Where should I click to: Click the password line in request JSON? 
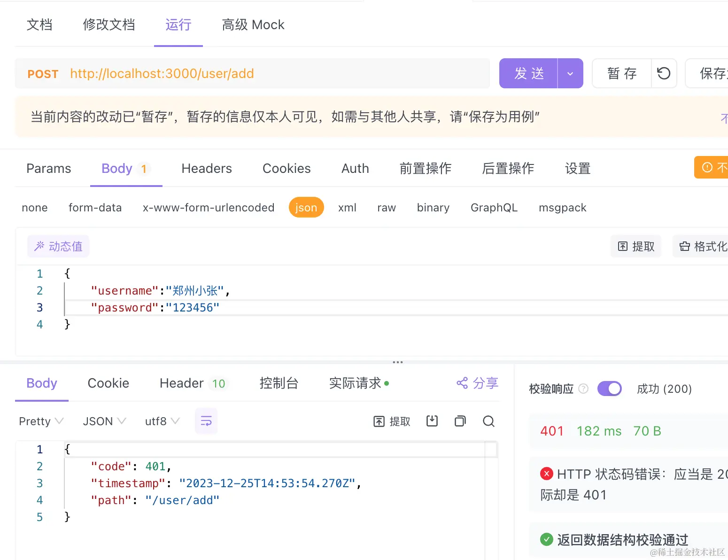click(x=155, y=308)
